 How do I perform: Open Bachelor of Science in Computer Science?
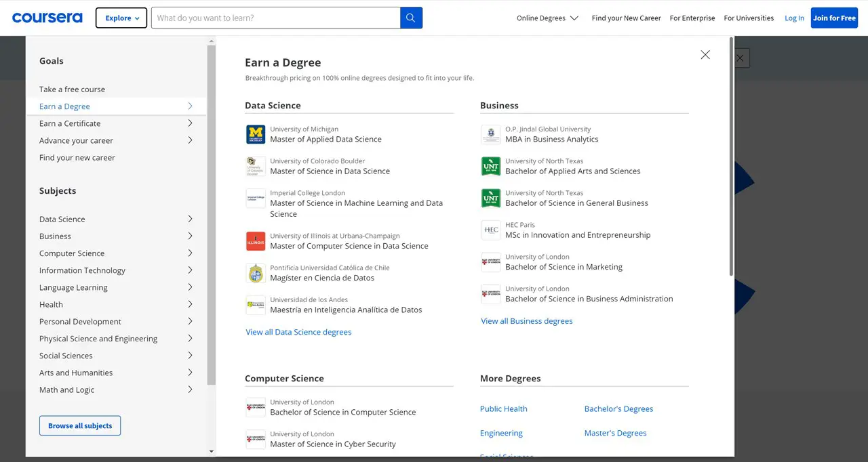coord(343,413)
